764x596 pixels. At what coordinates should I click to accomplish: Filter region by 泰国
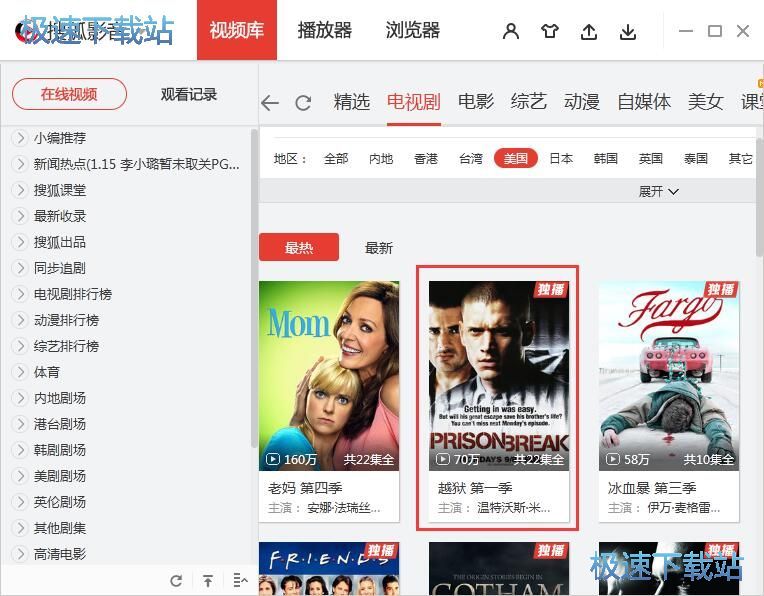[695, 158]
